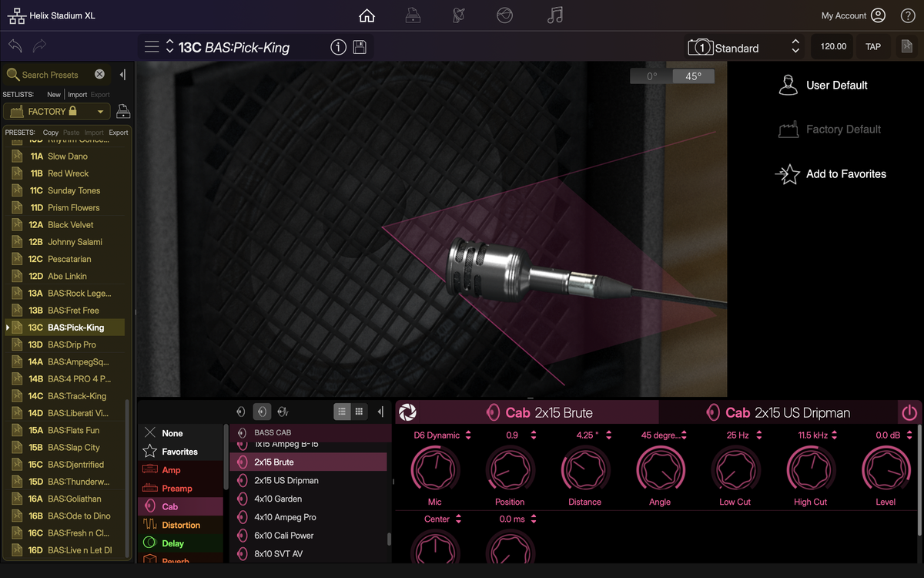Click the User Default option
The width and height of the screenshot is (924, 578).
(x=836, y=86)
